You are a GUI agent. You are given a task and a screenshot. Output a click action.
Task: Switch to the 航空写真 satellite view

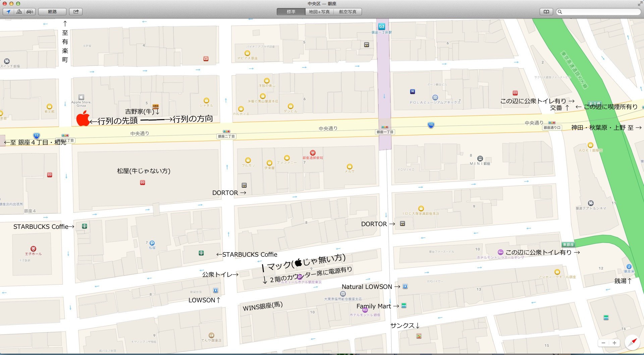[x=347, y=12]
